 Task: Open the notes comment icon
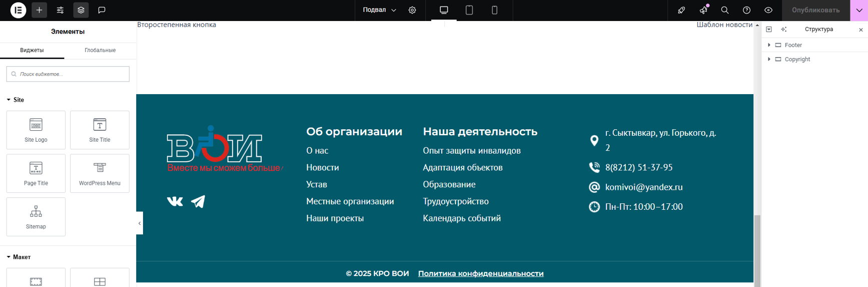tap(102, 10)
